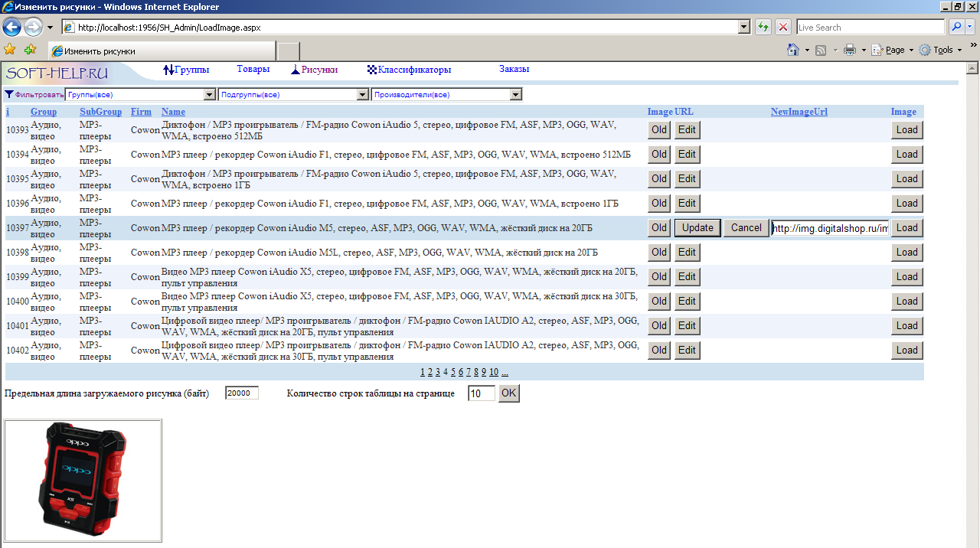Click the Stop loading red X icon
Screen dimensions: 980x548
[783, 28]
